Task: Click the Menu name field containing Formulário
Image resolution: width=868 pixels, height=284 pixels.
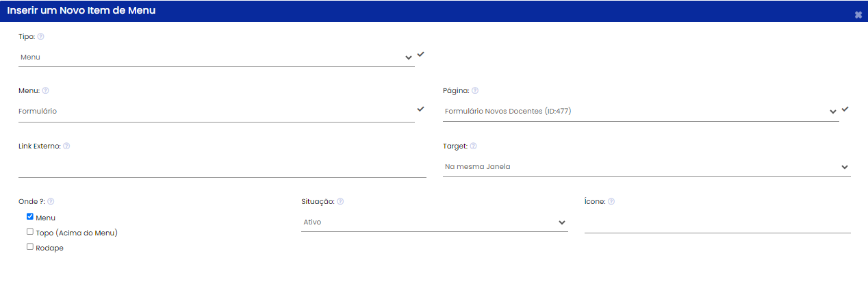Action: 216,112
